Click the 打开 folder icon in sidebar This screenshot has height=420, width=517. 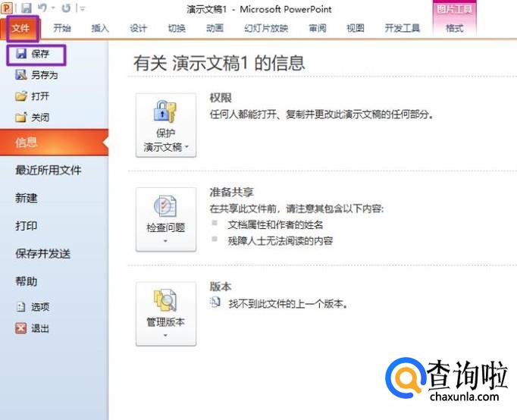click(x=21, y=96)
